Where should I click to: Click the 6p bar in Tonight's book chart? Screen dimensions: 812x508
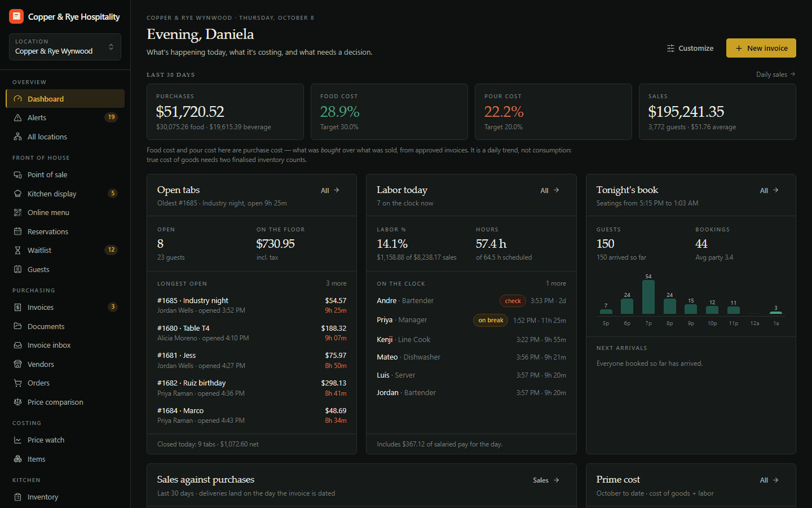627,306
